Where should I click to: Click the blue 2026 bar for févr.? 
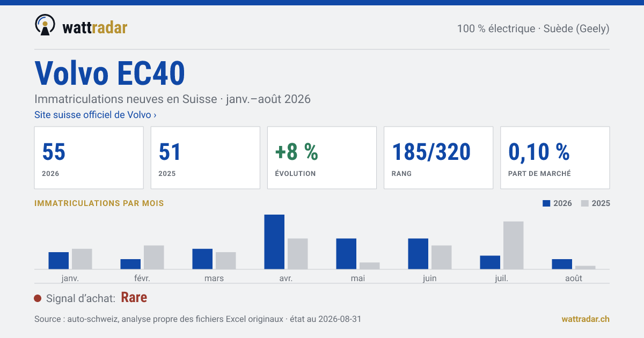coord(130,264)
